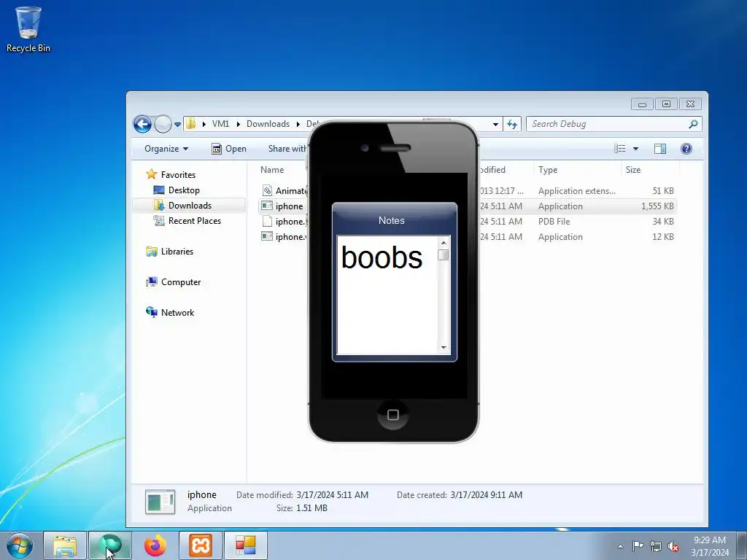The width and height of the screenshot is (747, 560).
Task: Click the muted volume tray icon
Action: tap(673, 546)
